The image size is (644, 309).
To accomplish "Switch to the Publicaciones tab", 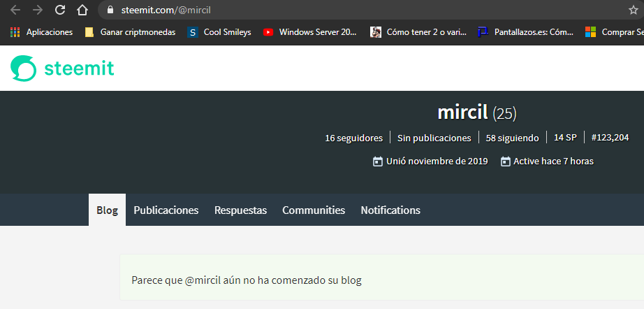I will pos(166,210).
